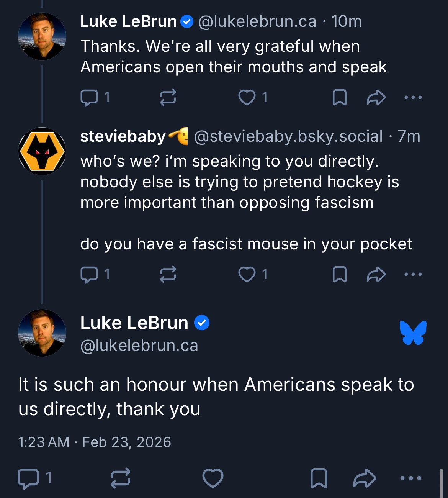Viewport: 448px width, 498px height.
Task: Reply to Luke LeBrun's first post
Action: tap(90, 97)
